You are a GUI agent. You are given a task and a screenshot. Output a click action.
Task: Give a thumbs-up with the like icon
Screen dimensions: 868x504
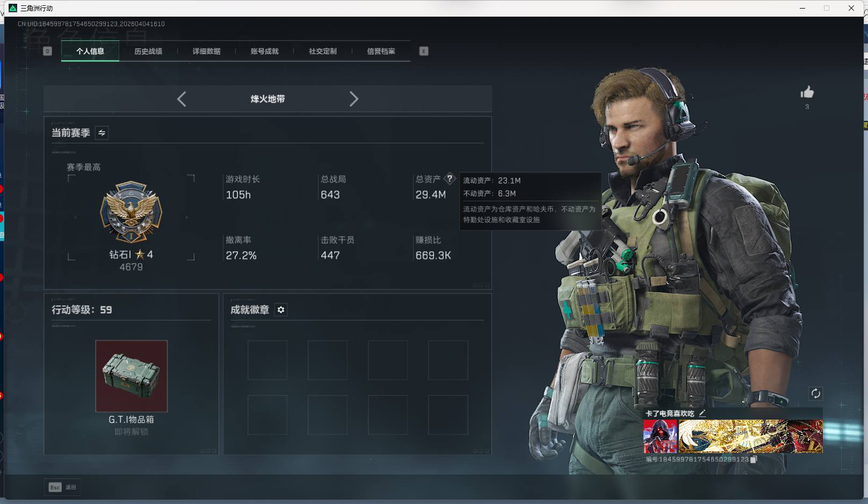point(807,92)
